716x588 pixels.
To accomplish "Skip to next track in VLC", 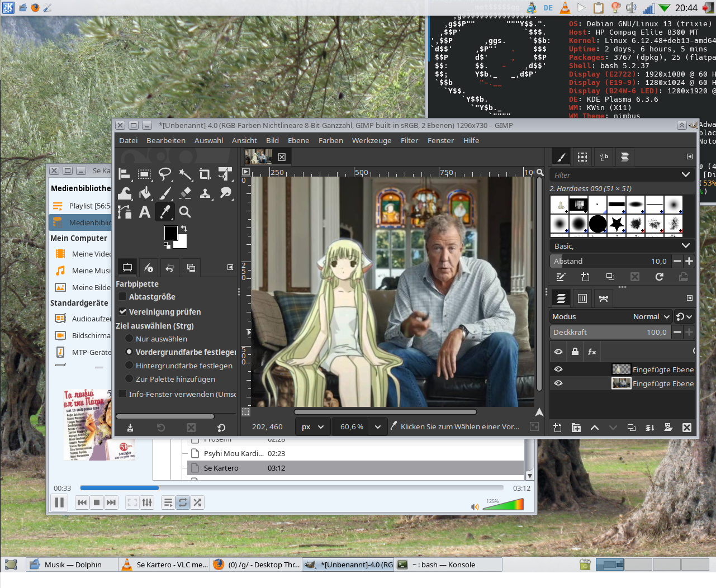I will (111, 502).
